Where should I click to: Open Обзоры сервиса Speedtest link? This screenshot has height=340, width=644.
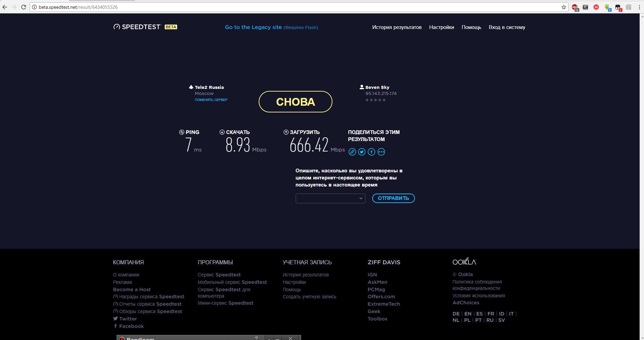click(148, 311)
